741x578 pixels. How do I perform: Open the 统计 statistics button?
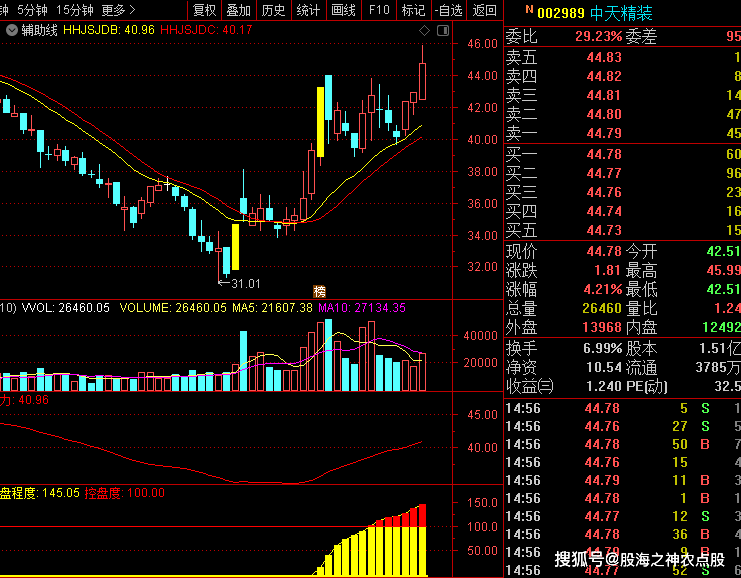(308, 10)
